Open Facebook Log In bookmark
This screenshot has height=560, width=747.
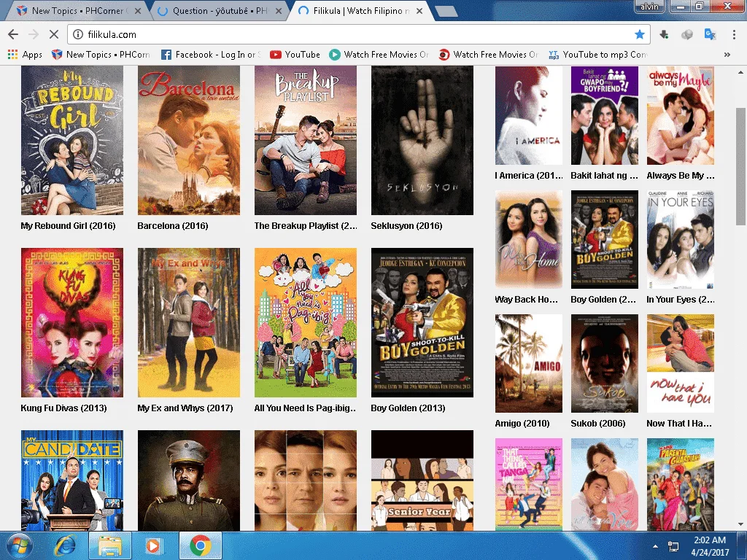(x=211, y=55)
